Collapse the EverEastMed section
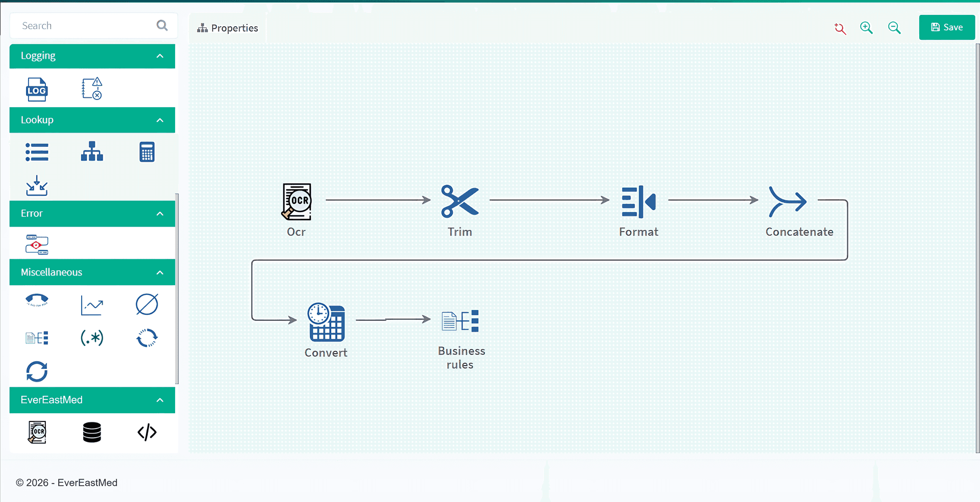Screen dimensions: 980x502 (x=160, y=400)
